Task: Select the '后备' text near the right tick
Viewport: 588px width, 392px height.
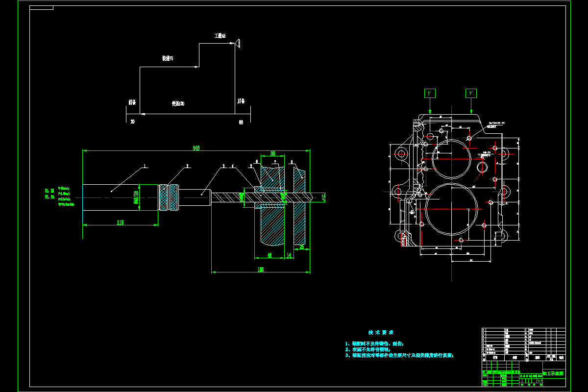Action: click(x=241, y=101)
